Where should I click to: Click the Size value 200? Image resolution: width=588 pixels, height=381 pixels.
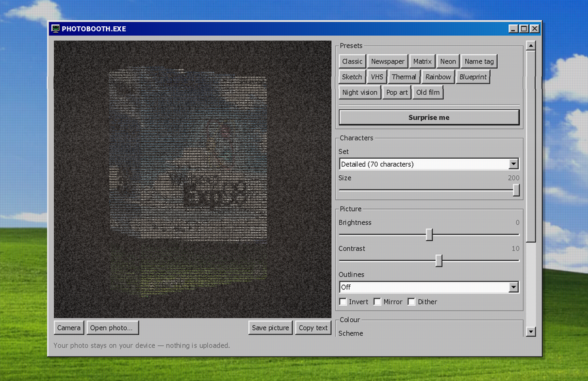pos(514,178)
